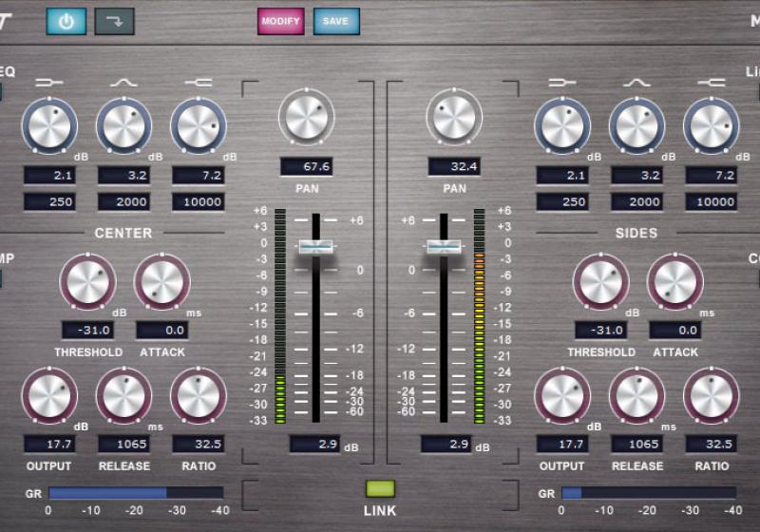
Task: Click the CENTER low-band gain knob above 2.1
Action: tap(49, 126)
